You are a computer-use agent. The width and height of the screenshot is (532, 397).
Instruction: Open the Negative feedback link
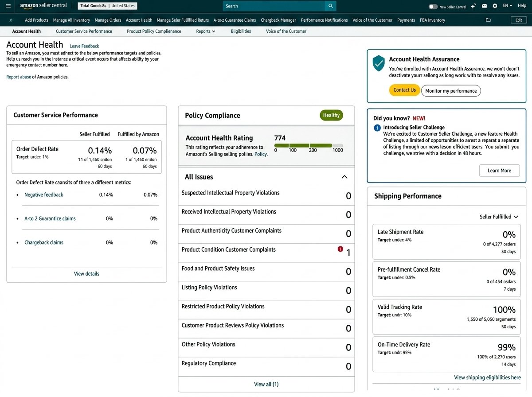coord(44,195)
